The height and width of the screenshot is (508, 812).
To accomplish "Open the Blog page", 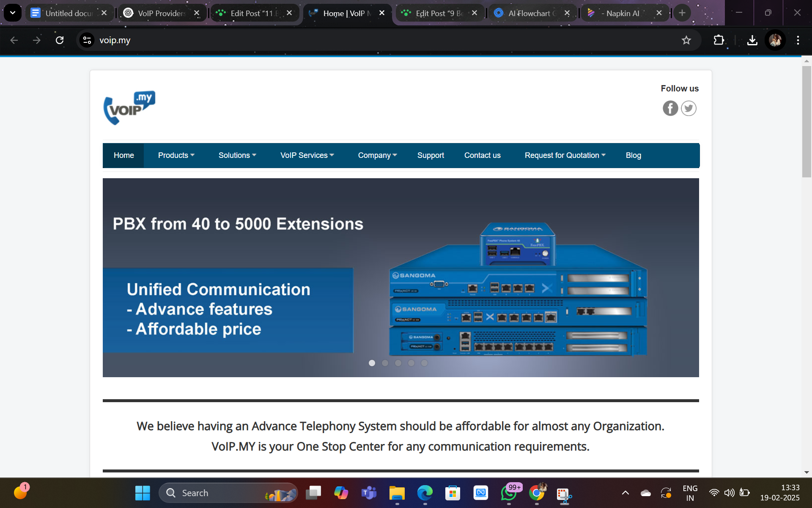I will [633, 155].
